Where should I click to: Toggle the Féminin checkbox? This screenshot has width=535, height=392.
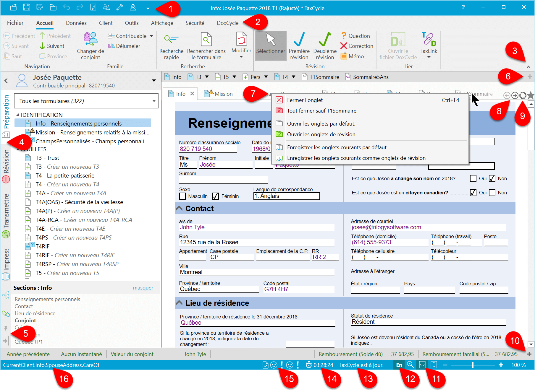216,196
